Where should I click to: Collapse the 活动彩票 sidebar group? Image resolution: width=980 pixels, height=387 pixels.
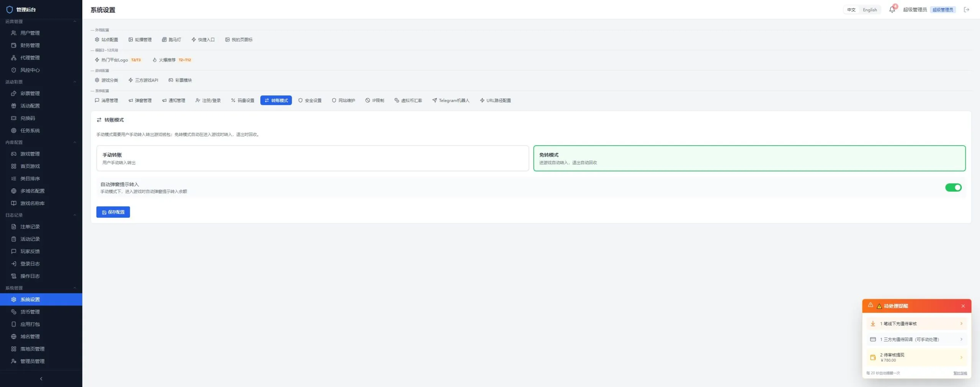[75, 82]
